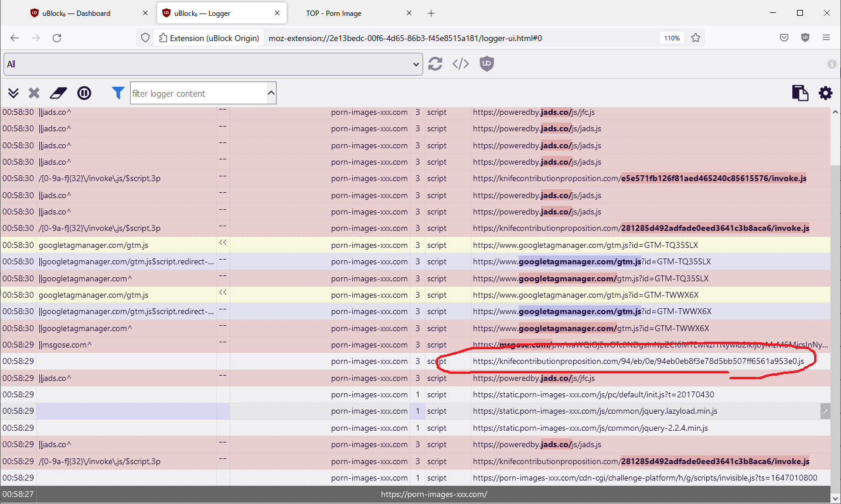This screenshot has width=841, height=504.
Task: Open uBlock Origin popup via the shield icon
Action: [486, 63]
